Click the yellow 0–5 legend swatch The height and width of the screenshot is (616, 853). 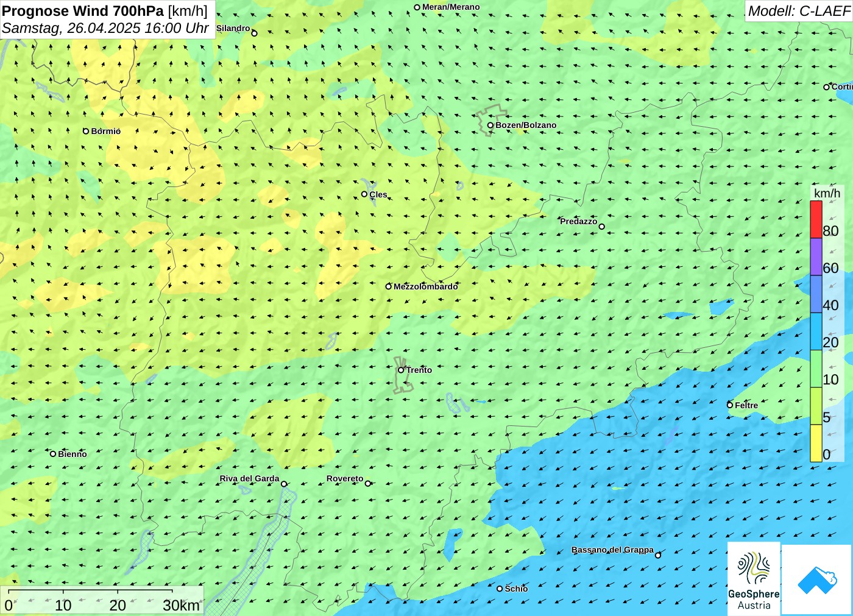[x=816, y=443]
